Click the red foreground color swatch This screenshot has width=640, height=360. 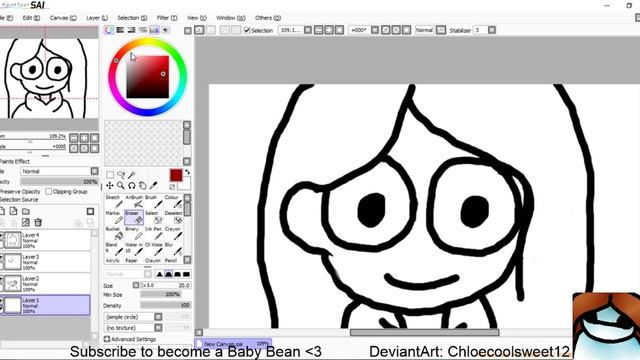click(176, 176)
